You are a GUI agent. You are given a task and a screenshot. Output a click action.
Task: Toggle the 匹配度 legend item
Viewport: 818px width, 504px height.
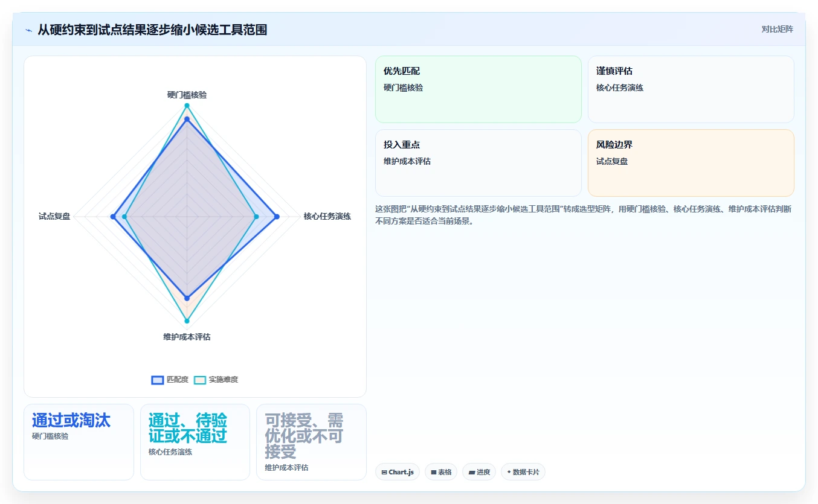click(x=170, y=380)
